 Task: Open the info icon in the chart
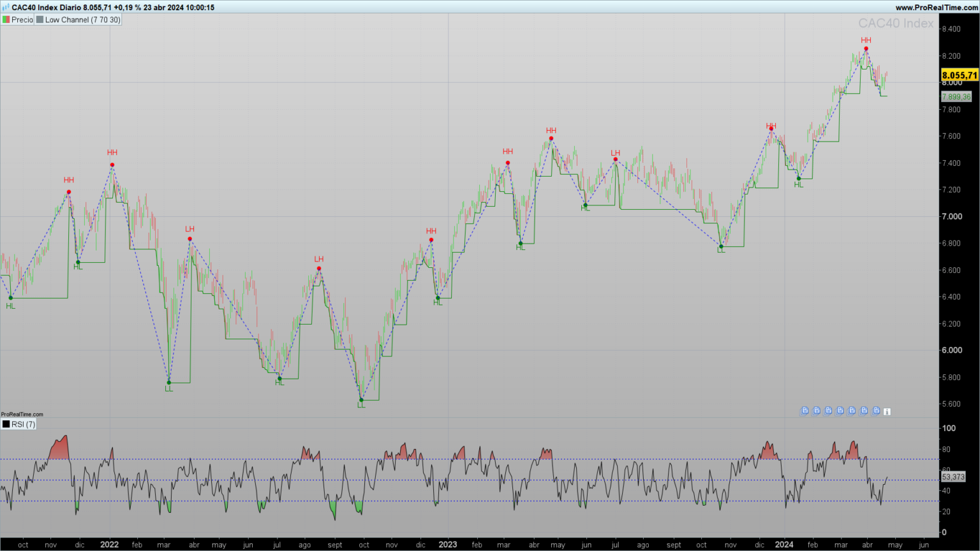(887, 411)
